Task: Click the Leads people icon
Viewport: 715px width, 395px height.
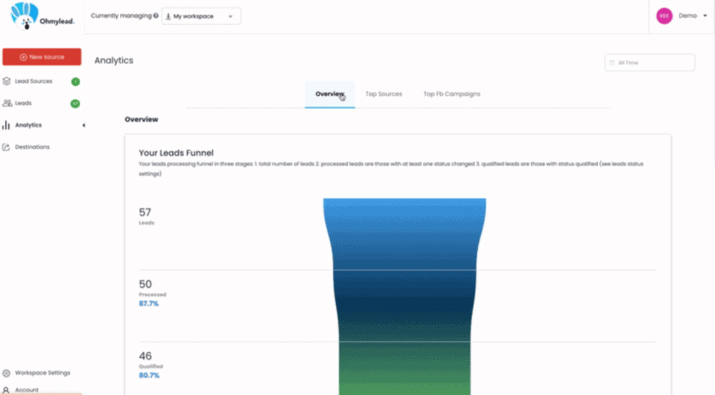Action: click(x=7, y=103)
